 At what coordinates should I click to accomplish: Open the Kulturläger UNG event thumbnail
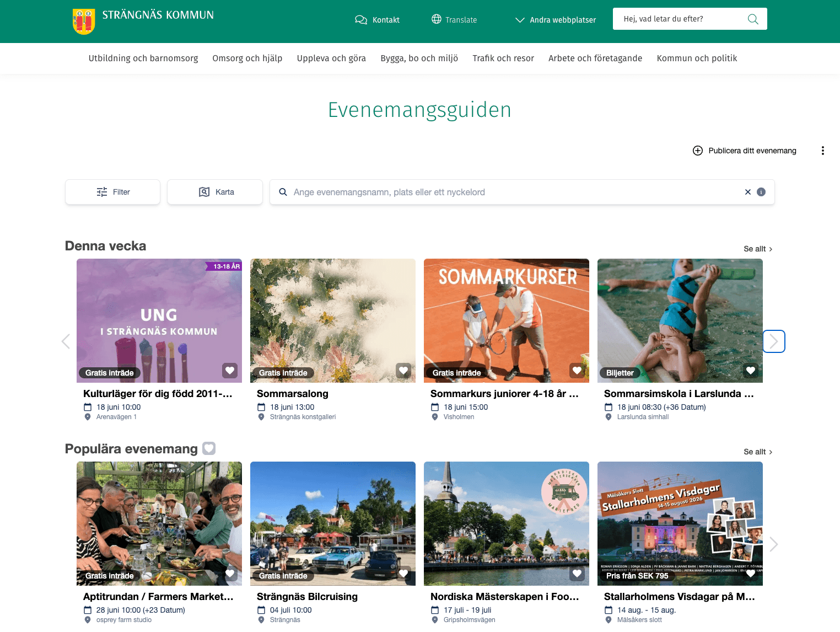point(159,320)
